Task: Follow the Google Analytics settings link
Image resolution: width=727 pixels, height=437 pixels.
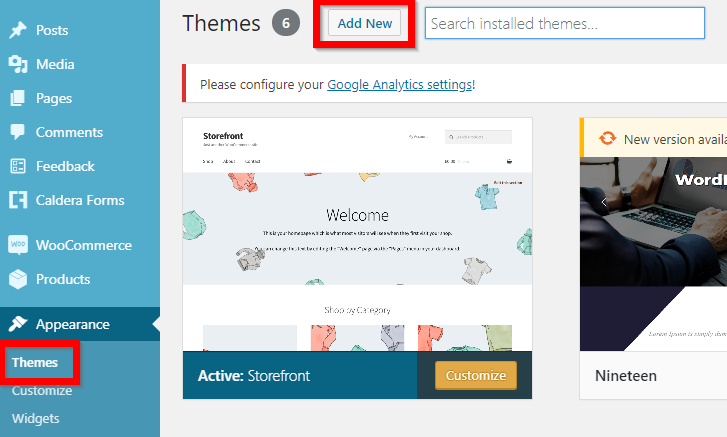Action: pos(399,84)
